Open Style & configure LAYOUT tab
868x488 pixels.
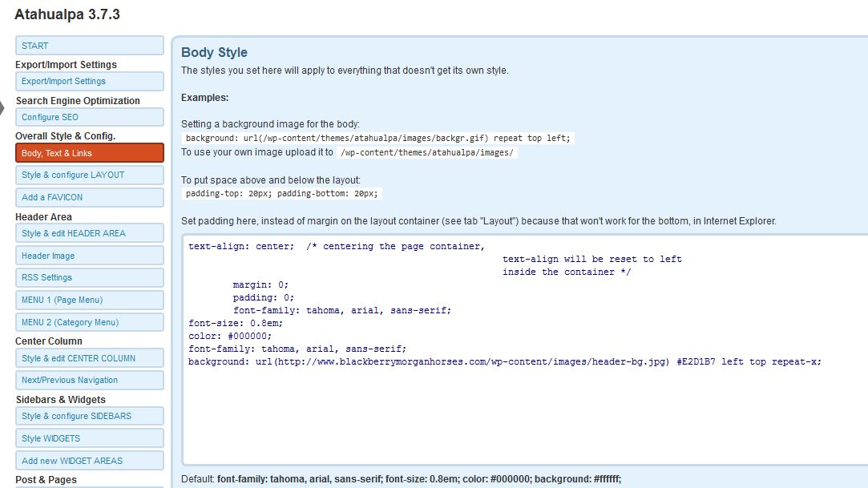90,175
